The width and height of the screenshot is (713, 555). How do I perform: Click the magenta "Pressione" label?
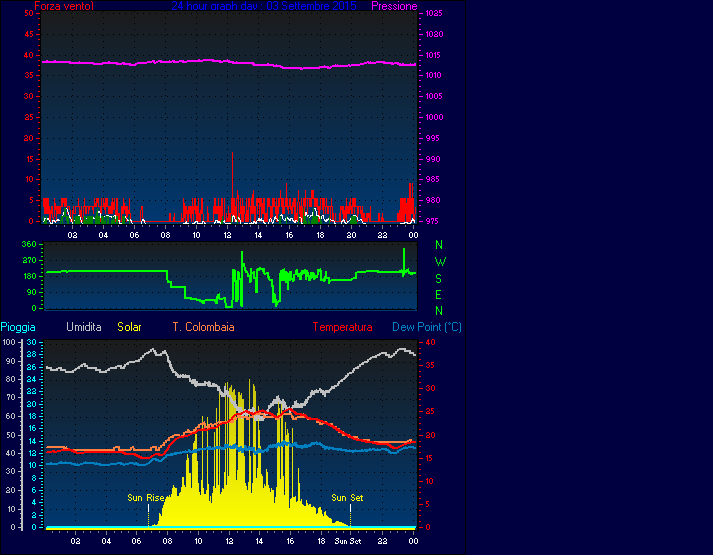tap(394, 6)
